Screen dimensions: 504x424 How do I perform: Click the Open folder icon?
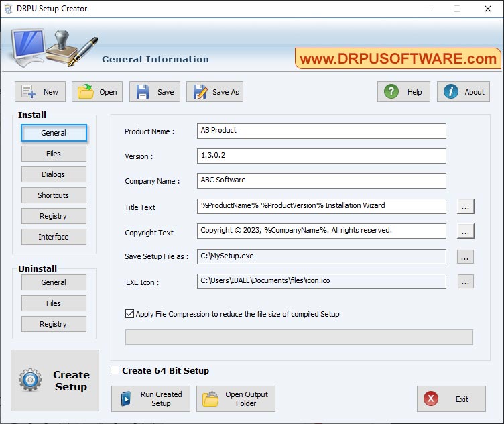(x=86, y=92)
